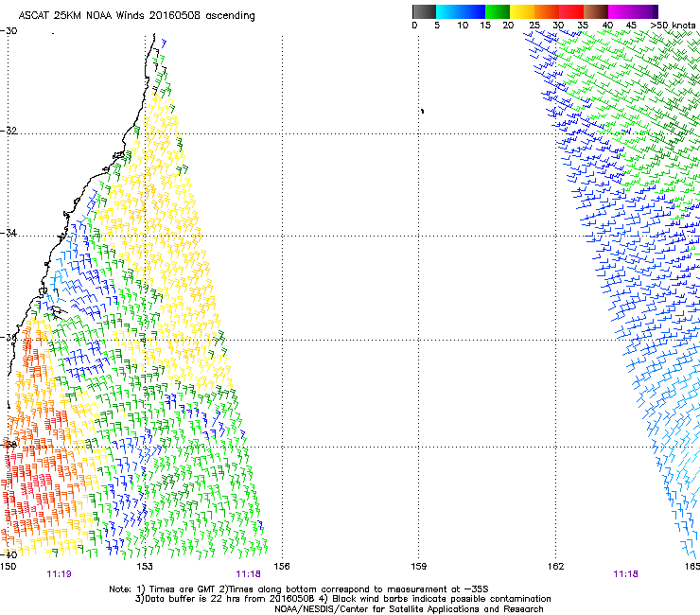Click the legend label "20"

tap(508, 26)
